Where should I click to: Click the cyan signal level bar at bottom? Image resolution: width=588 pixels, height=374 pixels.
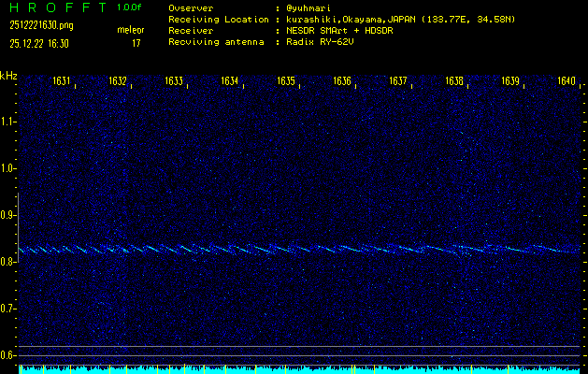pyautogui.click(x=299, y=370)
